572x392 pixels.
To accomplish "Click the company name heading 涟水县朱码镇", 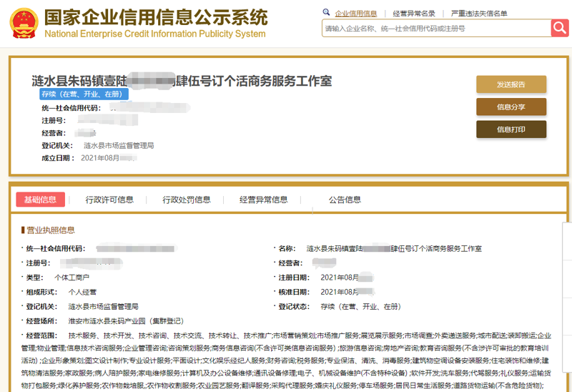I will pos(182,81).
